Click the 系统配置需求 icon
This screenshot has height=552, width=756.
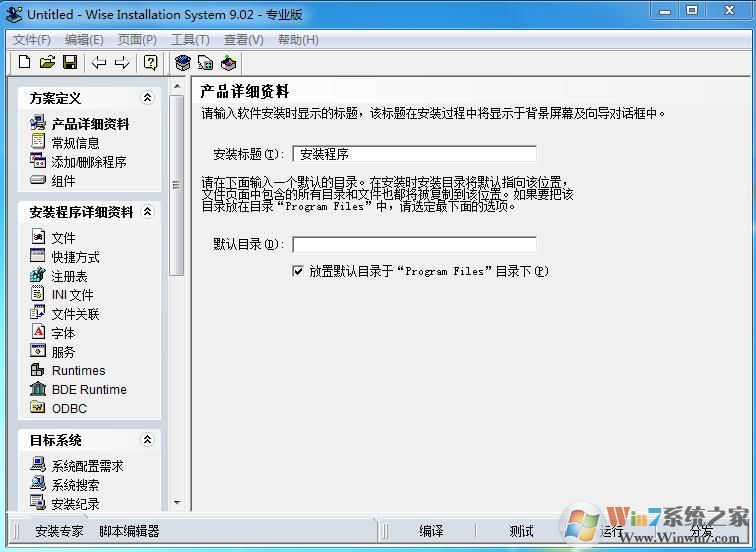[x=38, y=464]
